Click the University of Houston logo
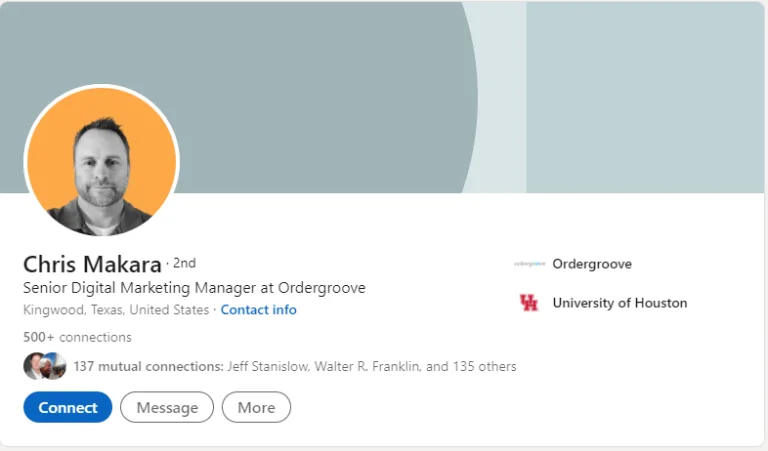Viewport: 768px width, 451px height. tap(529, 303)
